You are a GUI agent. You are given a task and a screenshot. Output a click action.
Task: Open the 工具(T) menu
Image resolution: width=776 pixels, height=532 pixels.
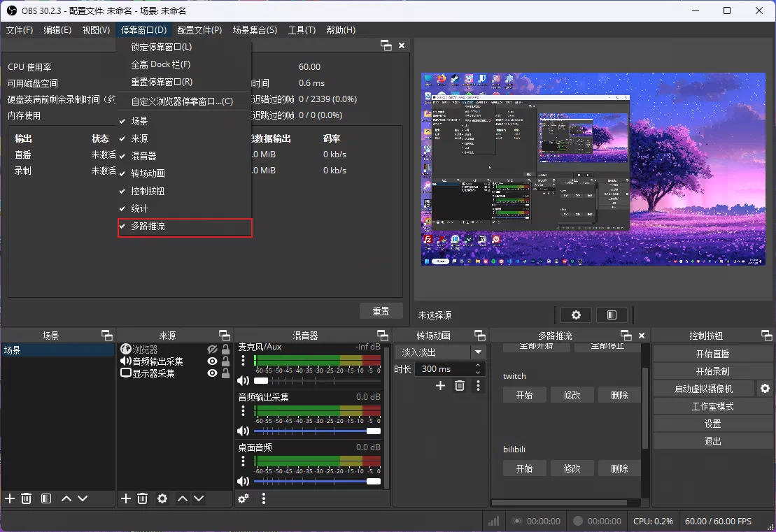tap(302, 30)
